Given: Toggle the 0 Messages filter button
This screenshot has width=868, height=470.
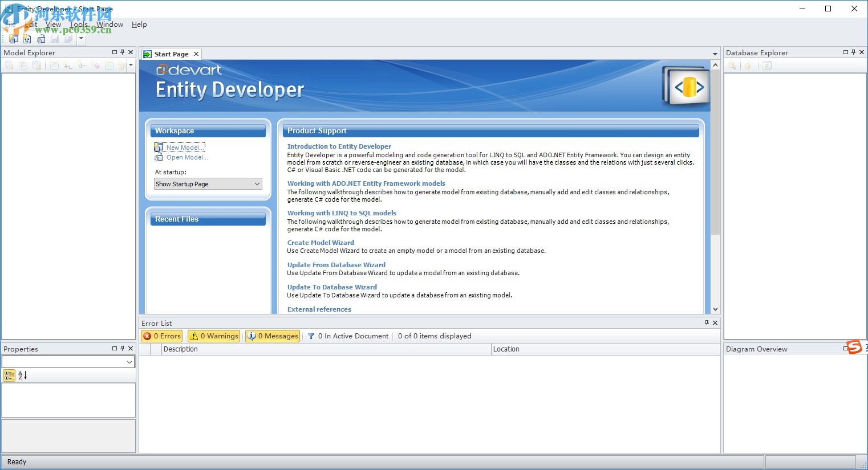Looking at the screenshot, I should 273,336.
